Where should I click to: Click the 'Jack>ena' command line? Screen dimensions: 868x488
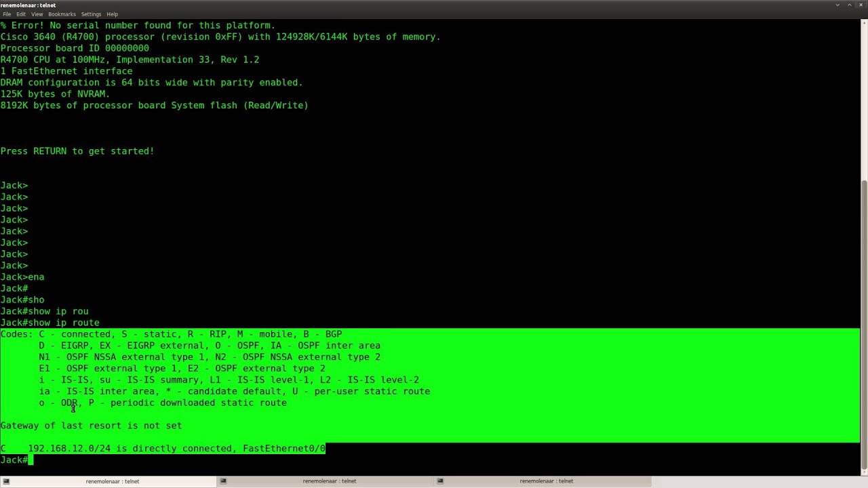point(22,277)
